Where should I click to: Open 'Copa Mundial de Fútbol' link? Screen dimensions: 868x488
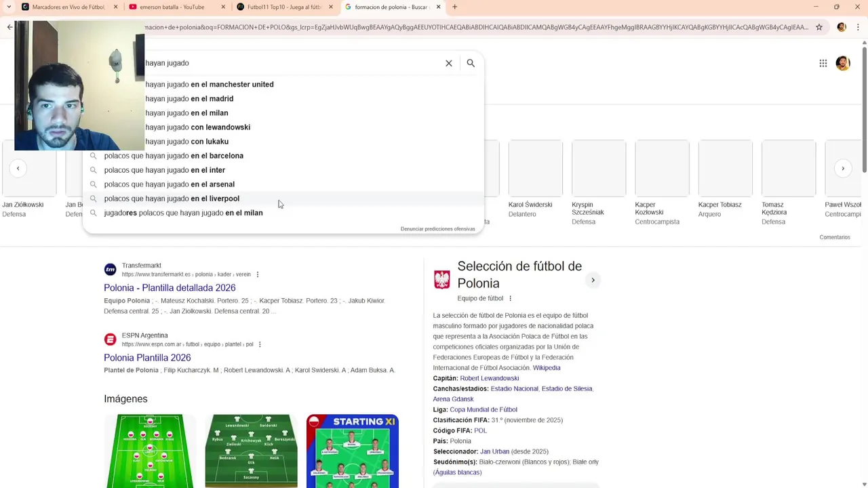tap(484, 409)
